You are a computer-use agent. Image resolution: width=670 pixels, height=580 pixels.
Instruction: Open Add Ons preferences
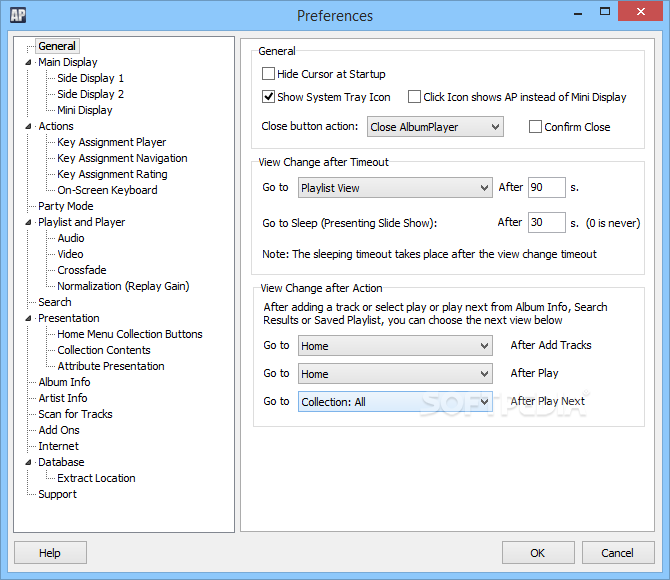[x=59, y=430]
